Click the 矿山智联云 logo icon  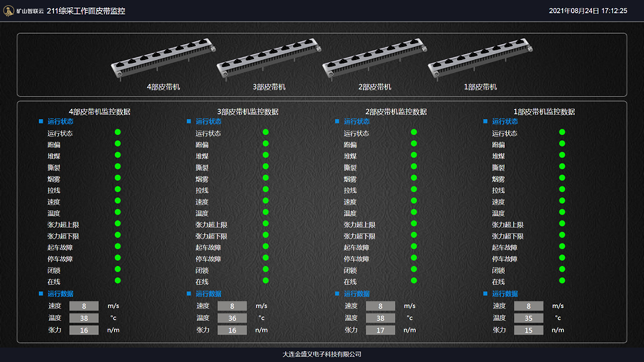click(x=9, y=11)
